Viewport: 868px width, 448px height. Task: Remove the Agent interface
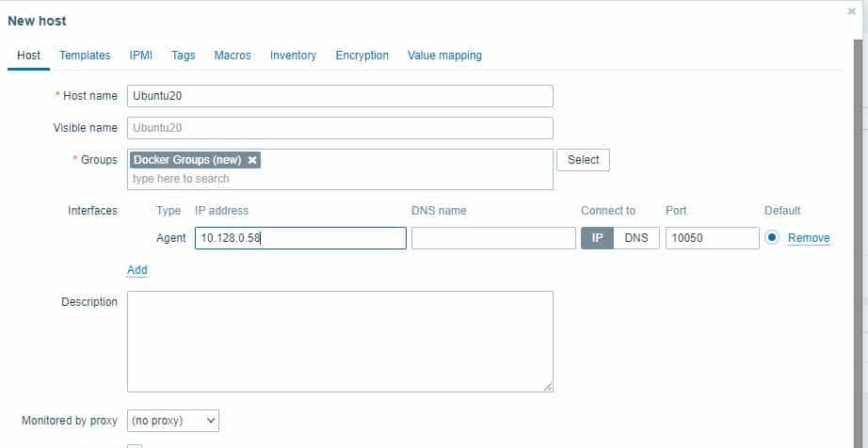point(809,238)
